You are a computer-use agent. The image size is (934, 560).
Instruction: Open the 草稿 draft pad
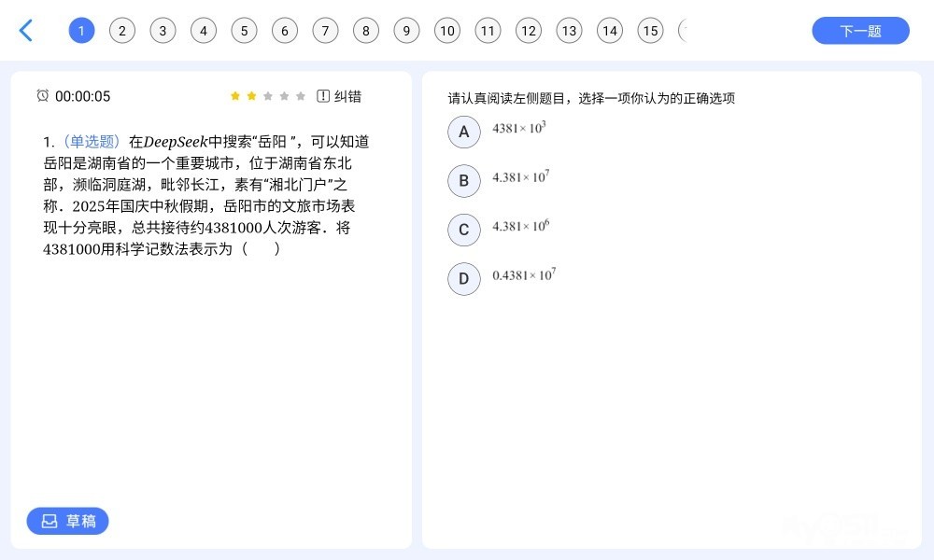[68, 521]
